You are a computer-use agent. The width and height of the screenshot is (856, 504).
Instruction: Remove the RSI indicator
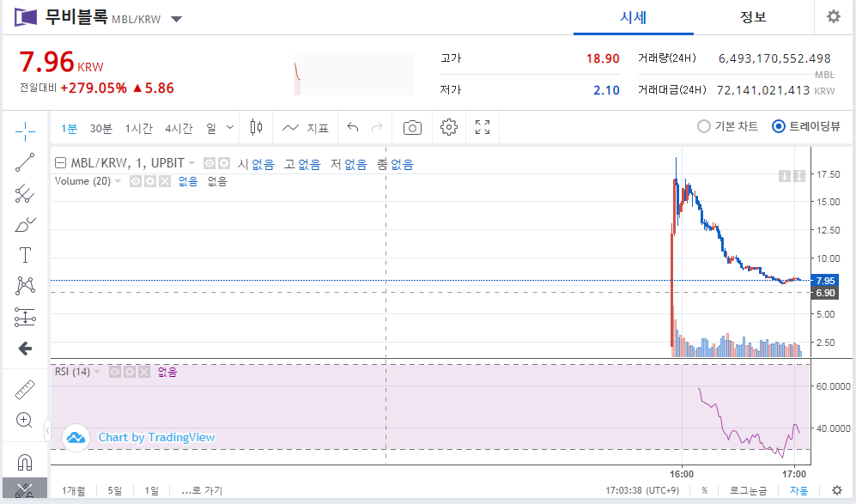(144, 372)
